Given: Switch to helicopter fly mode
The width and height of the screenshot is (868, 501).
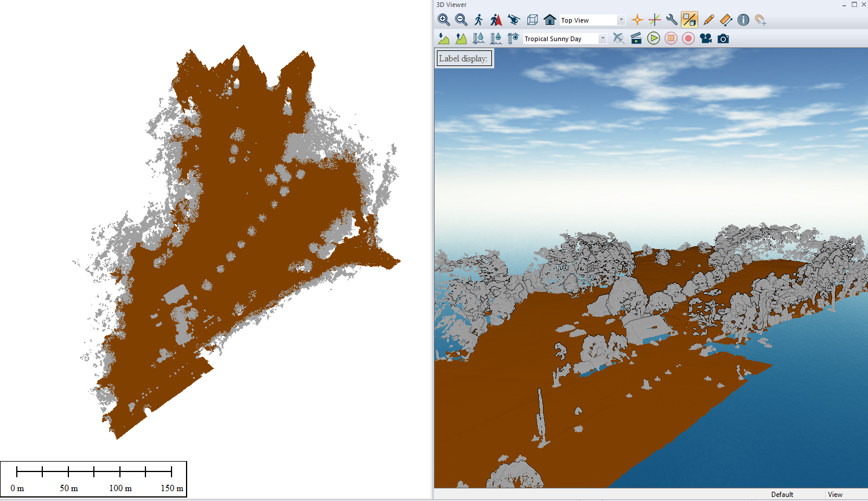Looking at the screenshot, I should [514, 20].
